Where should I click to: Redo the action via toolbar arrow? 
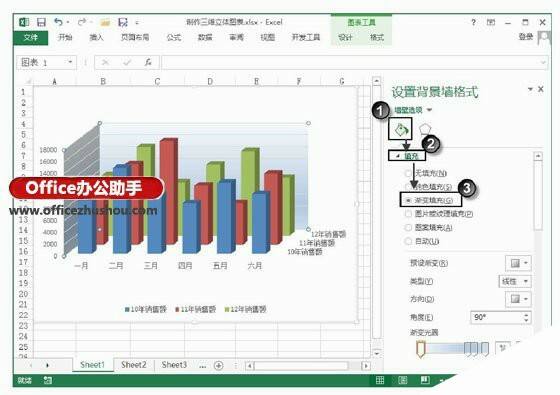82,22
